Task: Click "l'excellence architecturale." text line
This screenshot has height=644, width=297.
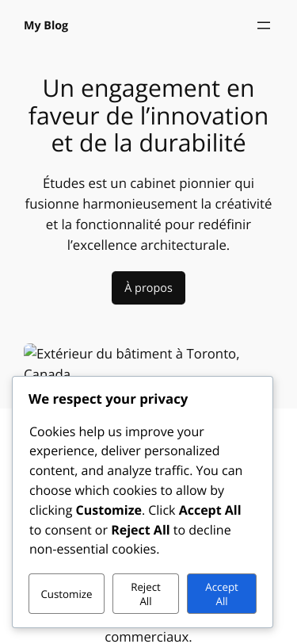Action: pyautogui.click(x=149, y=245)
